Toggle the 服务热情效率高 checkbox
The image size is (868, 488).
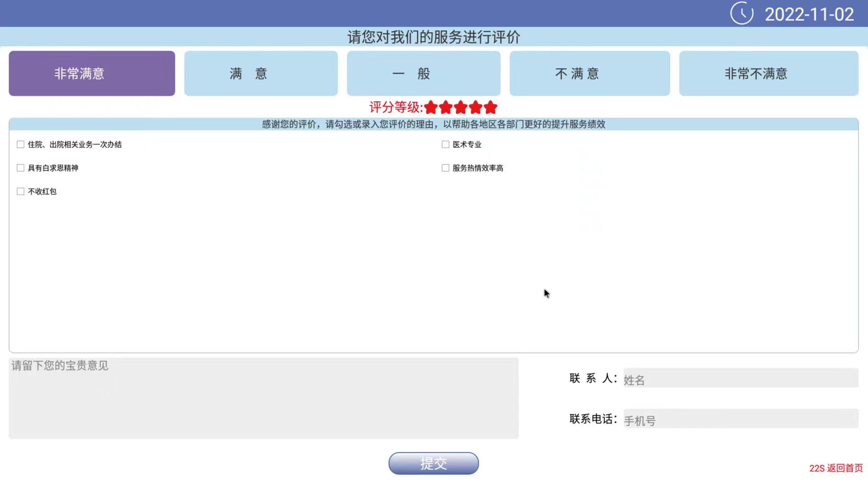click(445, 168)
